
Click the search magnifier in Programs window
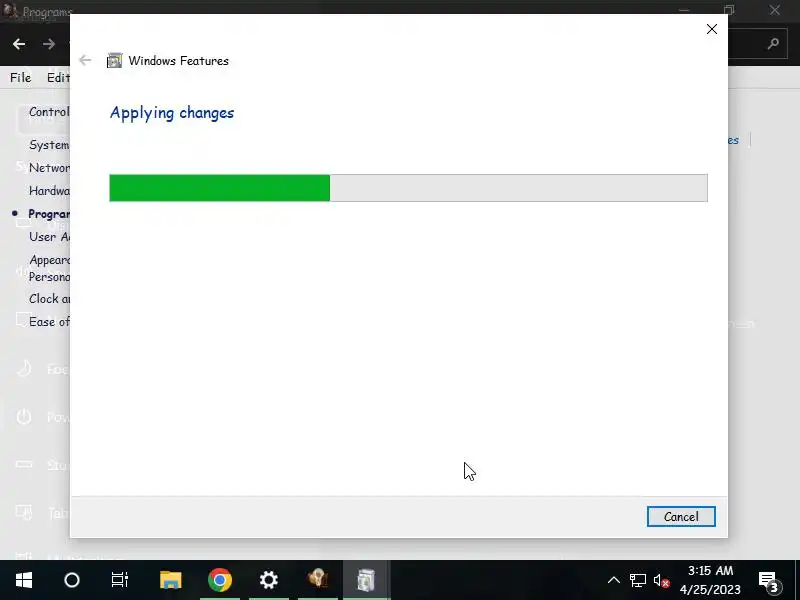(x=773, y=44)
